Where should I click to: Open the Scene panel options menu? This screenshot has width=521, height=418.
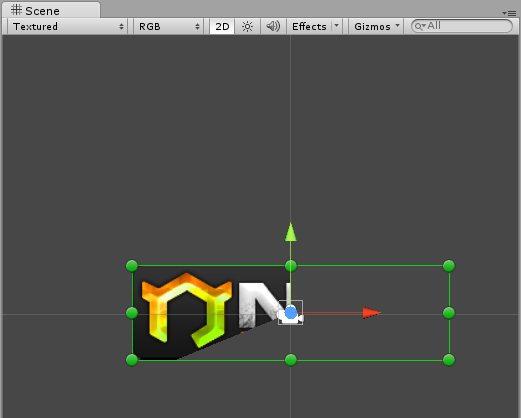pos(509,13)
